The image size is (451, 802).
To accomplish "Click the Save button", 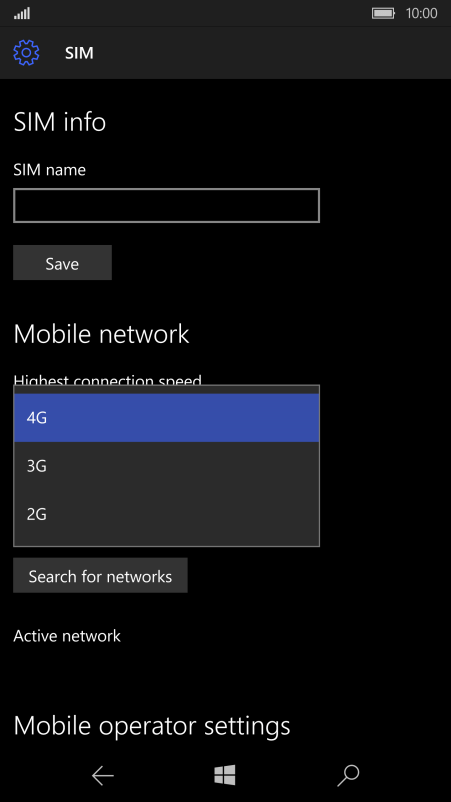I will (62, 263).
